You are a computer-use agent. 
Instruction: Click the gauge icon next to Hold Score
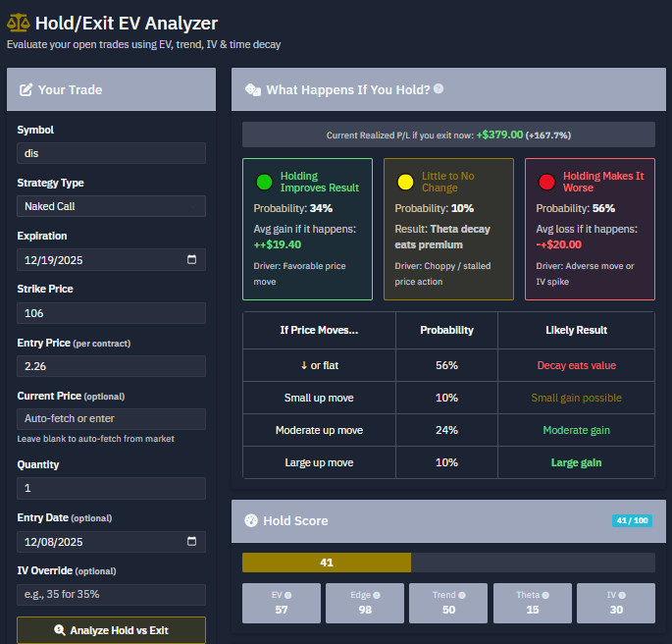pos(251,520)
